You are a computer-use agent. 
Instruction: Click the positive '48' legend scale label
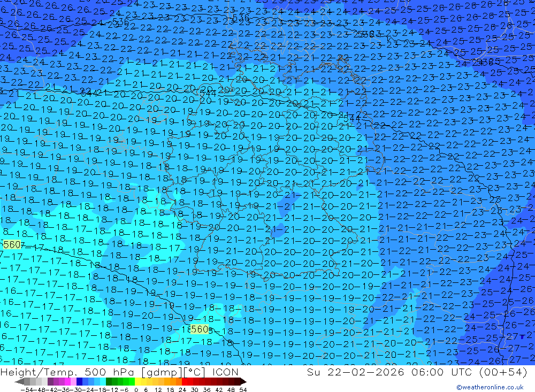[231, 390]
